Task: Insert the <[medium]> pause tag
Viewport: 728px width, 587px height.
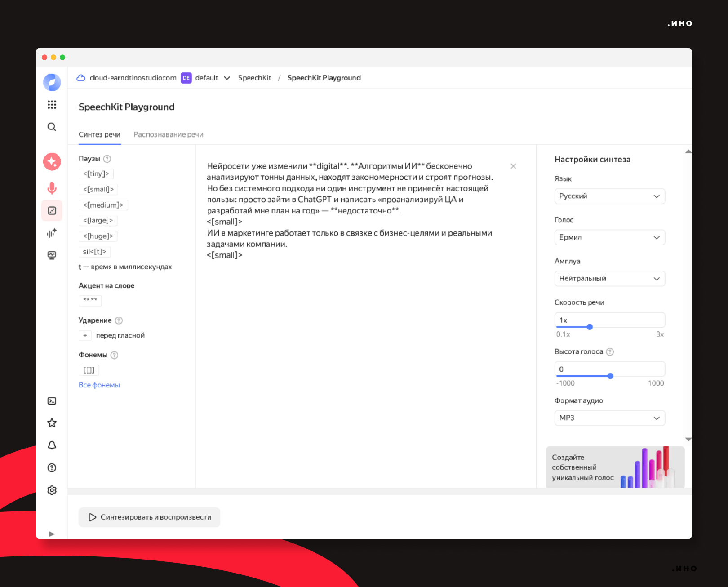Action: 103,205
